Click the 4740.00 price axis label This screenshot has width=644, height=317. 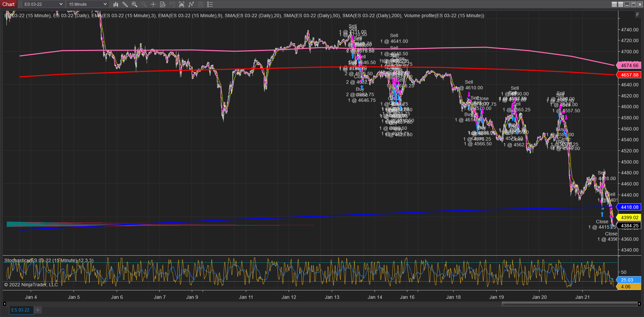point(630,30)
